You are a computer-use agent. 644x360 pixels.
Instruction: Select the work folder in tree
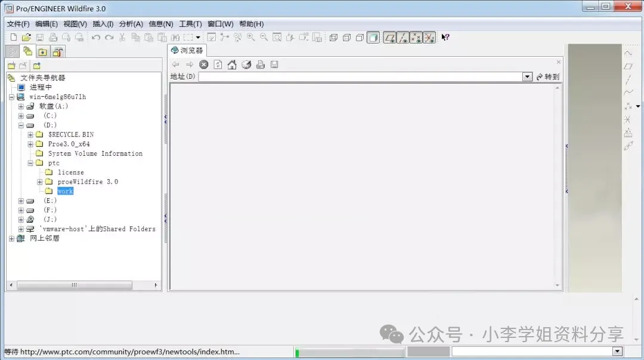point(66,191)
